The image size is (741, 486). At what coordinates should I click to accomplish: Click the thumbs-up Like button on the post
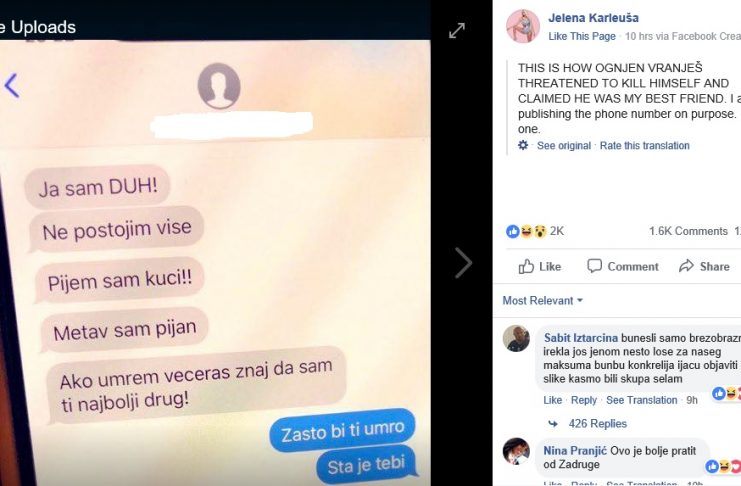(x=540, y=267)
